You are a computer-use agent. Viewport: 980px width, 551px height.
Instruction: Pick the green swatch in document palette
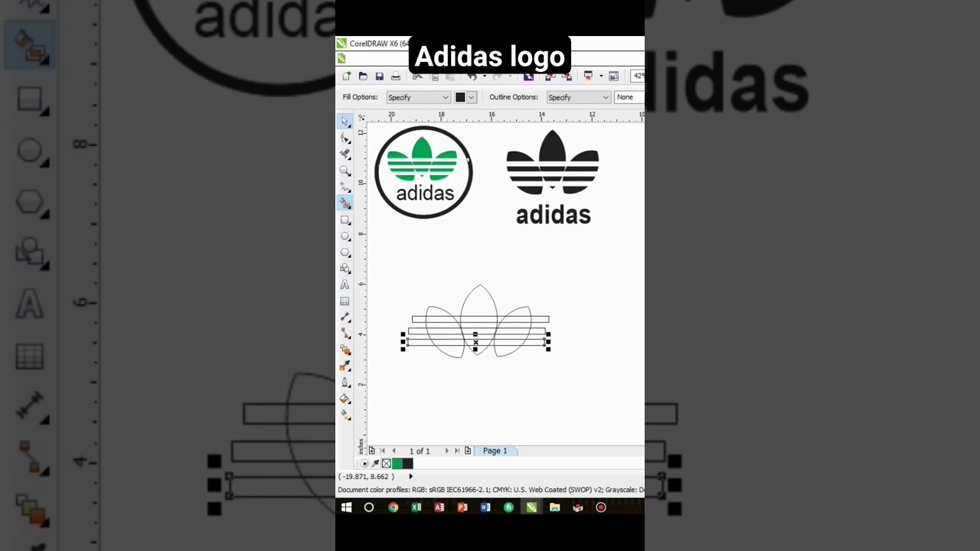[397, 463]
